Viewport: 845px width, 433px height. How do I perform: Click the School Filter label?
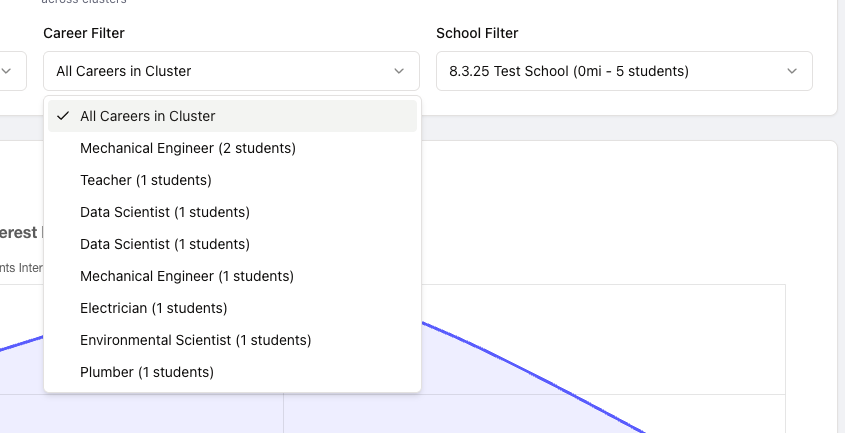click(x=477, y=33)
